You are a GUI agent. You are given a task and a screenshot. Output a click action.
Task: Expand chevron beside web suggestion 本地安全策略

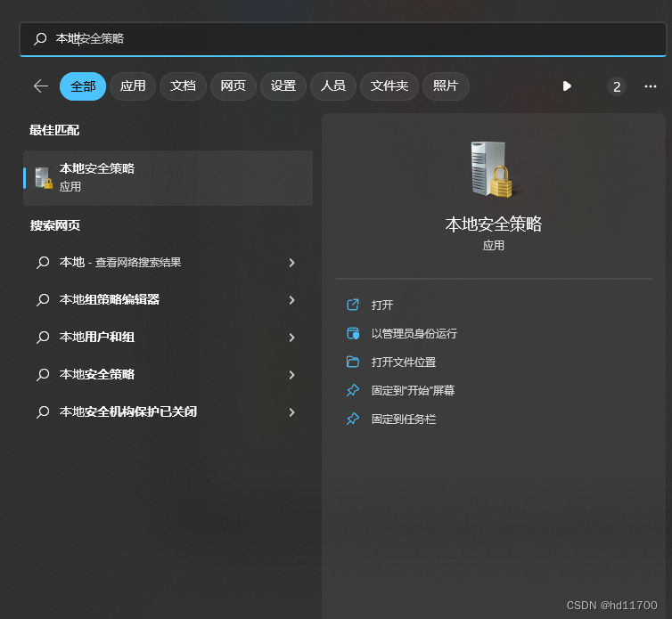click(291, 375)
